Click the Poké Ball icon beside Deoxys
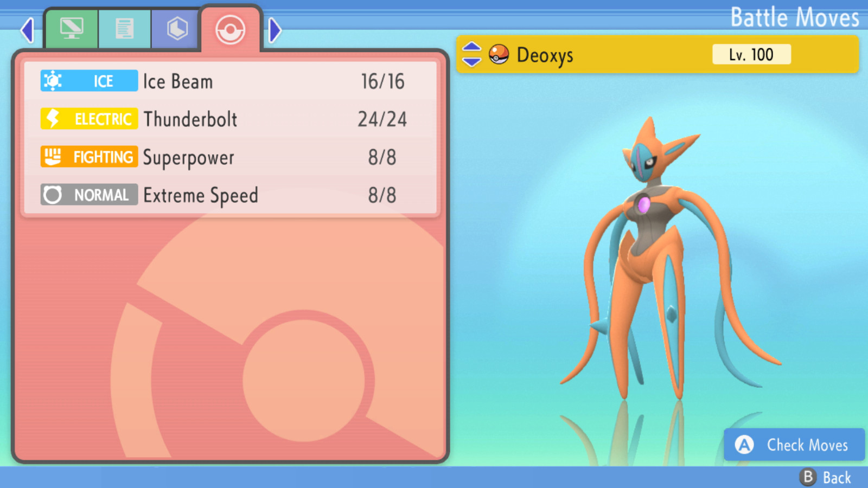This screenshot has height=488, width=868. pos(499,54)
